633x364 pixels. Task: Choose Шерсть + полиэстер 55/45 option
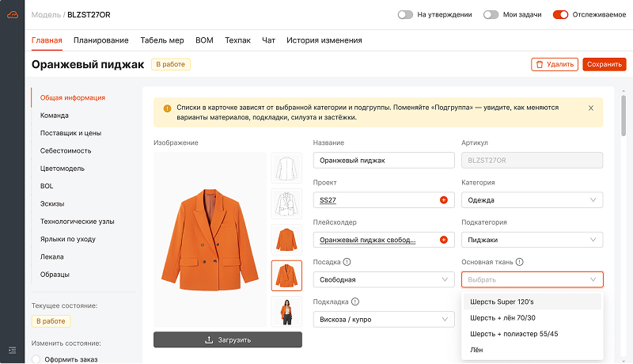coord(532,334)
